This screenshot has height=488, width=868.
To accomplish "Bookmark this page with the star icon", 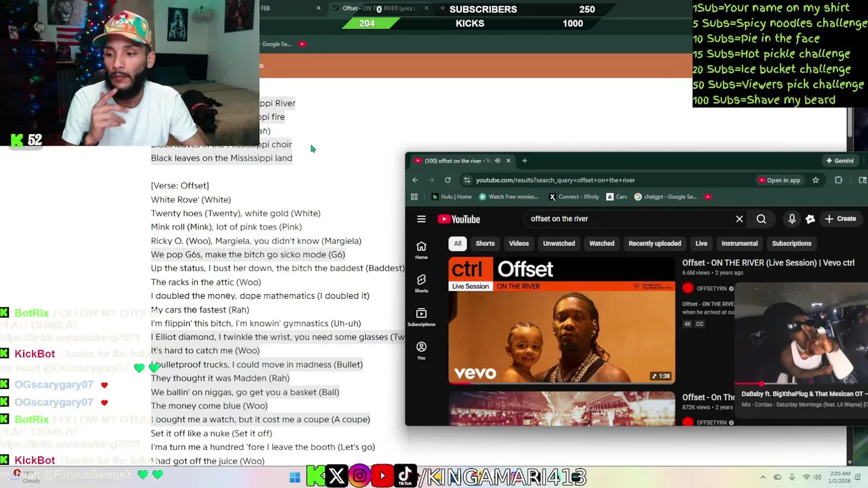I will click(815, 180).
